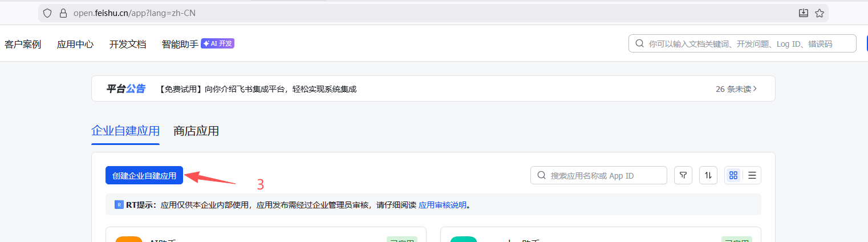Click the sort order arrows icon
Screen dimensions: 868x242
(x=708, y=175)
